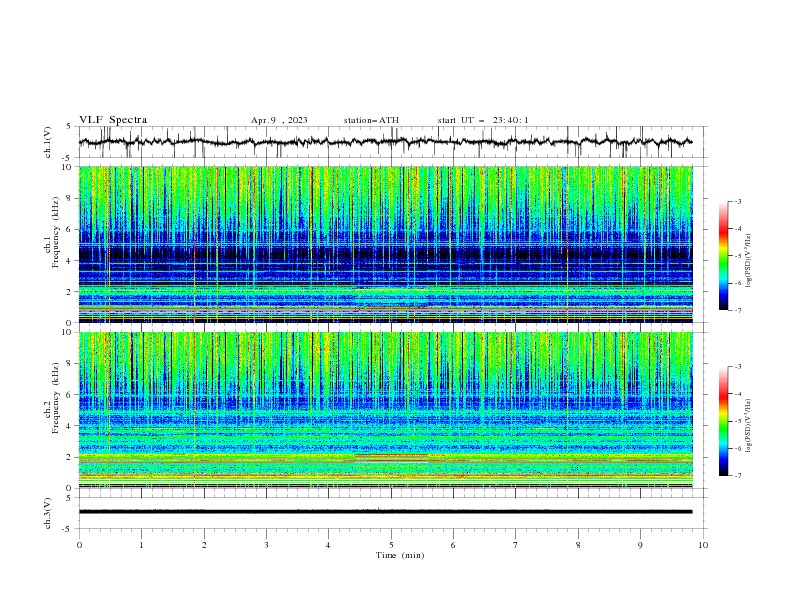Click the 'VLF Spectra' title text
The height and width of the screenshot is (612, 792).
click(113, 120)
